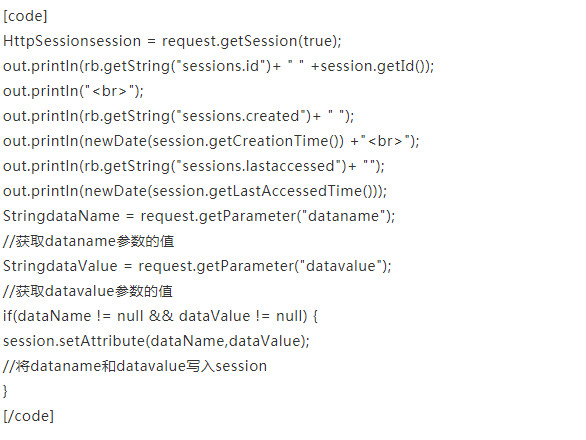The image size is (586, 440).
Task: Click the sessions.id println line
Action: click(219, 66)
